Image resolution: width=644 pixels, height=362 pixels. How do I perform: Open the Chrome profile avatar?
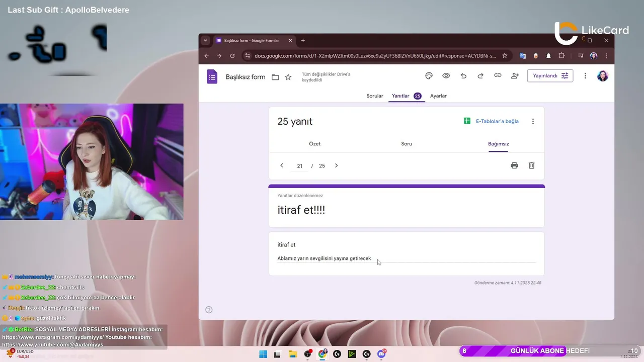tap(594, 56)
